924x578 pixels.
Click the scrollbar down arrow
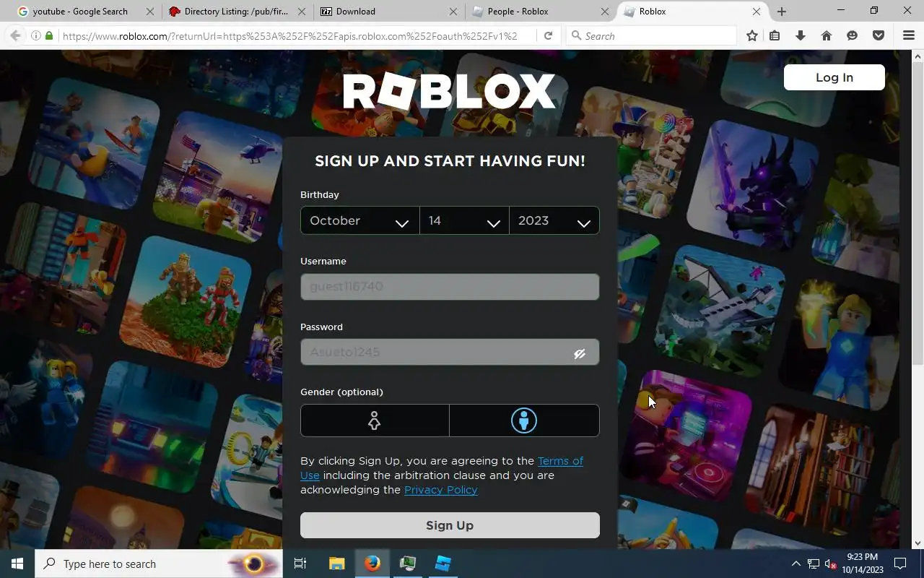918,543
